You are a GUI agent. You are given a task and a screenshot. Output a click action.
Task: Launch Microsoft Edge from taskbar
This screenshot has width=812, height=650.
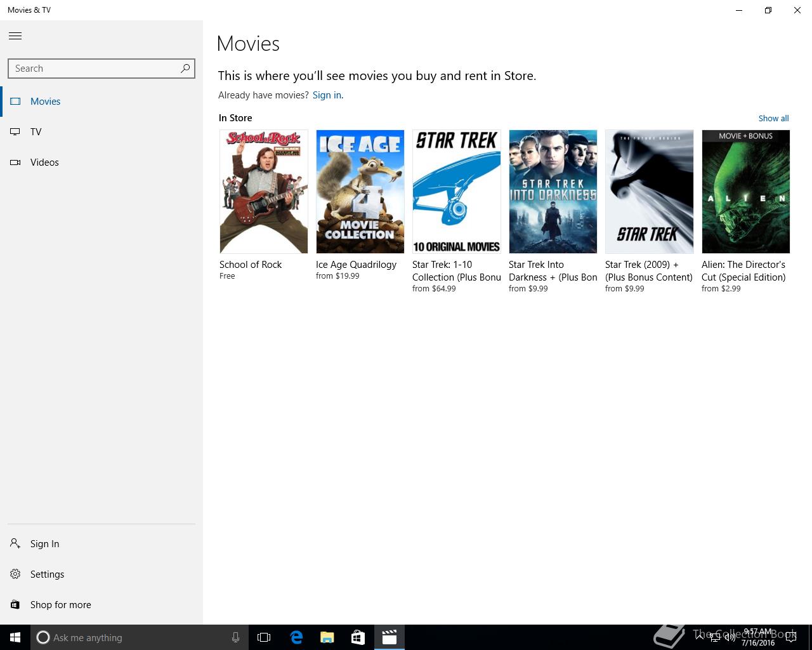pos(296,637)
